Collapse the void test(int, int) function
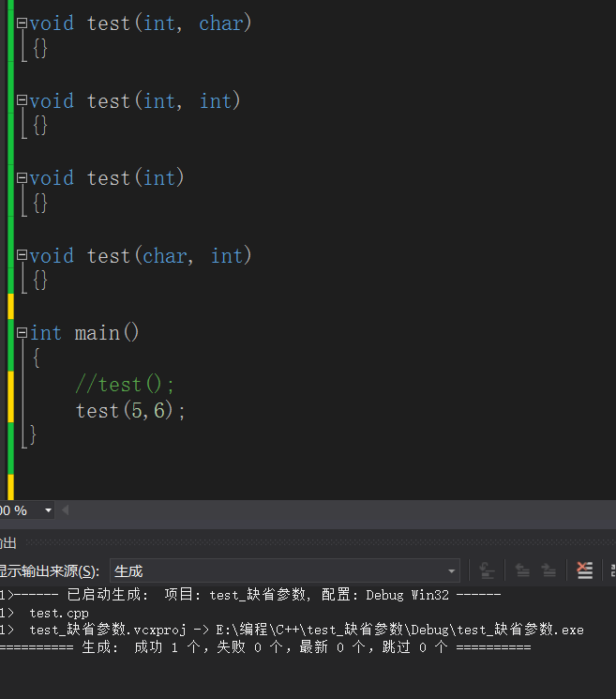Viewport: 616px width, 699px height. pyautogui.click(x=22, y=100)
